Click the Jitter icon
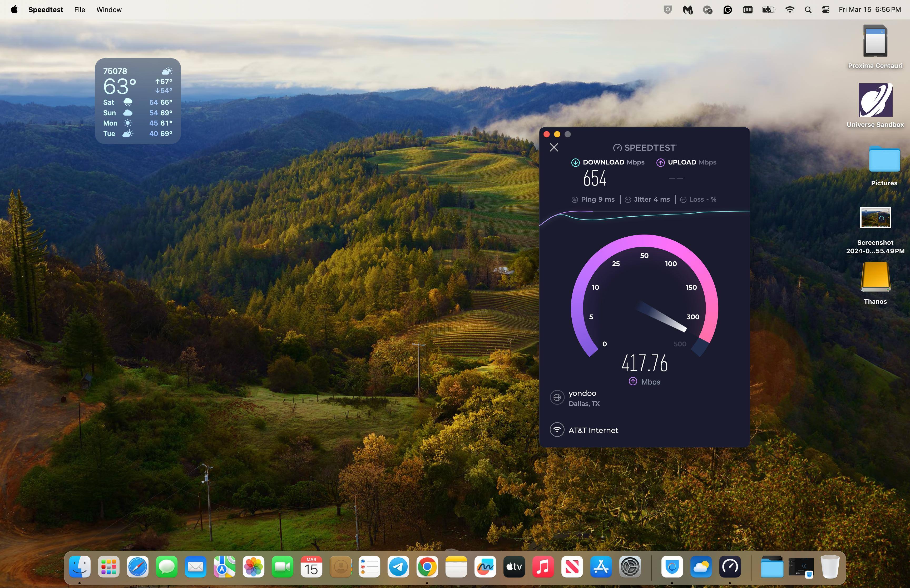This screenshot has height=588, width=910. point(628,200)
